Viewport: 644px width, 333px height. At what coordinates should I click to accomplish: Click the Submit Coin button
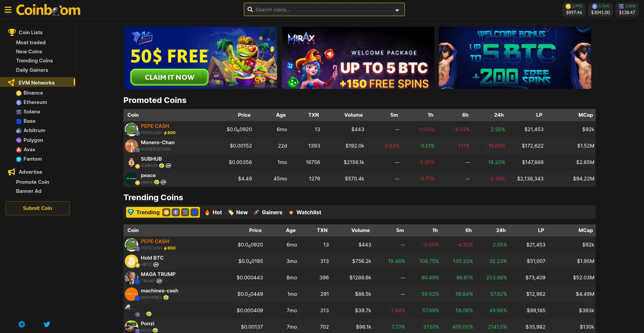[x=38, y=208]
